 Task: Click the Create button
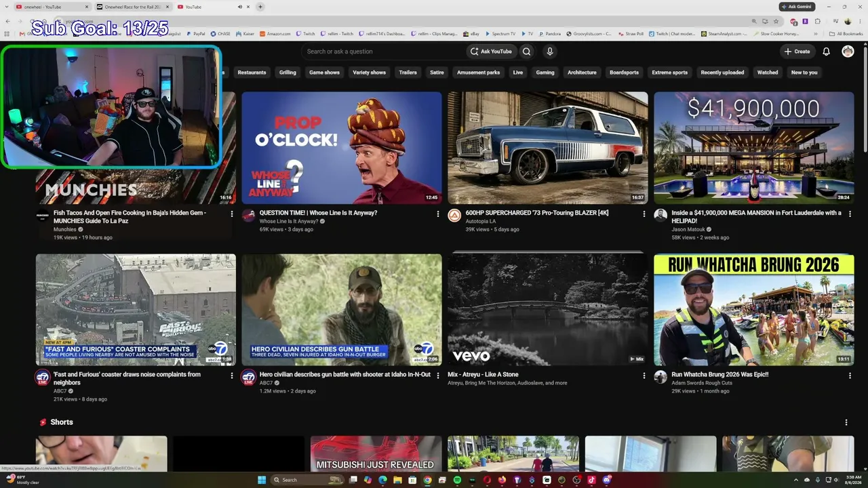point(797,52)
